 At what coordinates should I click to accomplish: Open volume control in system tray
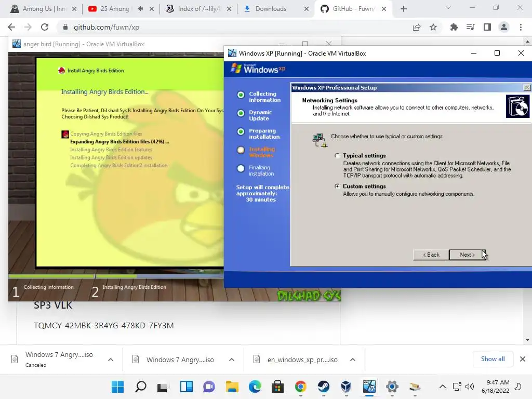[x=470, y=387]
